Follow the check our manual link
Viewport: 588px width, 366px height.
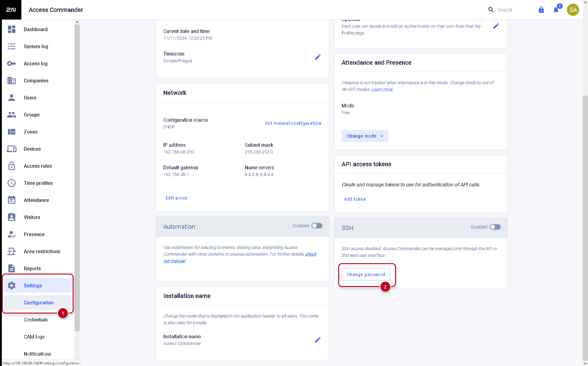pyautogui.click(x=240, y=257)
